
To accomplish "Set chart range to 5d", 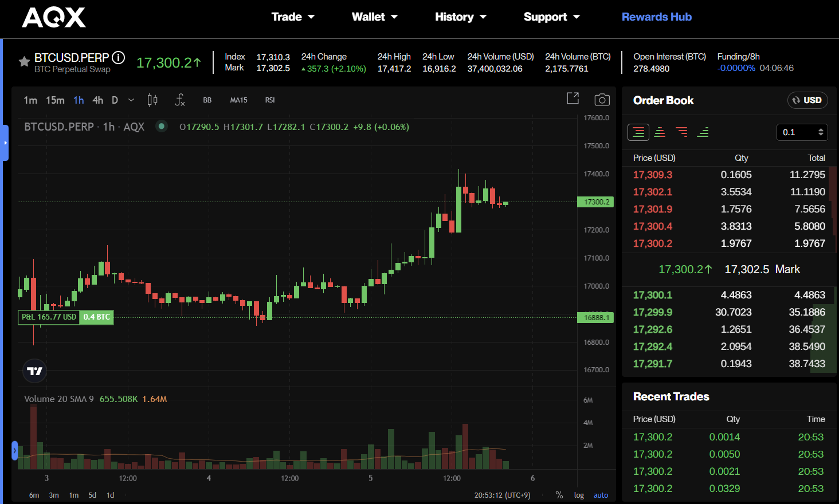I will 92,495.
